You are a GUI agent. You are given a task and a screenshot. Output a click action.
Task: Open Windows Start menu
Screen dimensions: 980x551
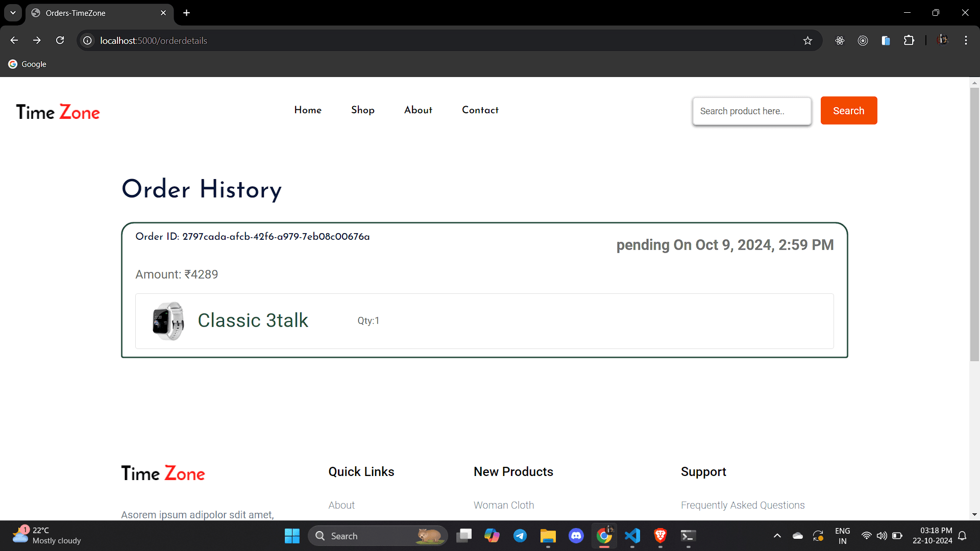coord(292,536)
